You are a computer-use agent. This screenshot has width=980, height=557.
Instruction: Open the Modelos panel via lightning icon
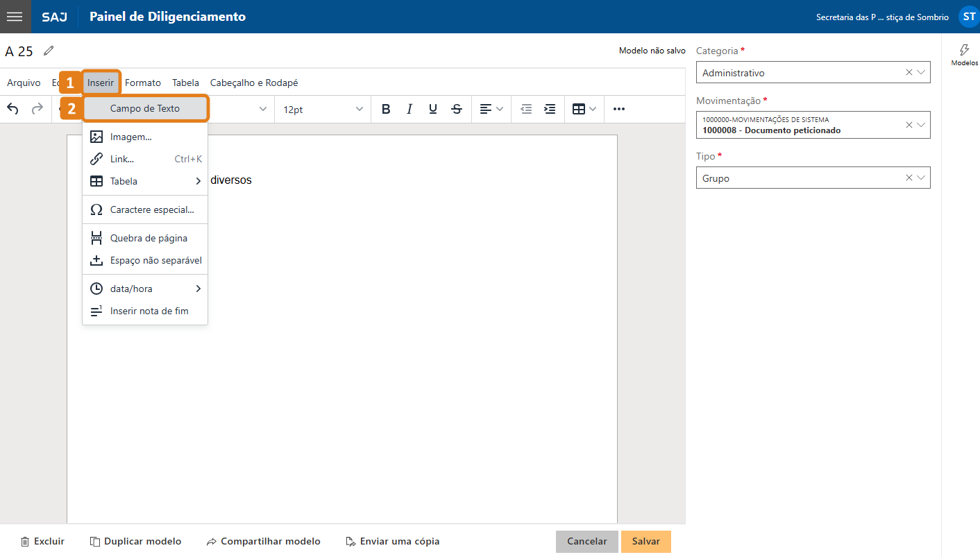point(964,55)
